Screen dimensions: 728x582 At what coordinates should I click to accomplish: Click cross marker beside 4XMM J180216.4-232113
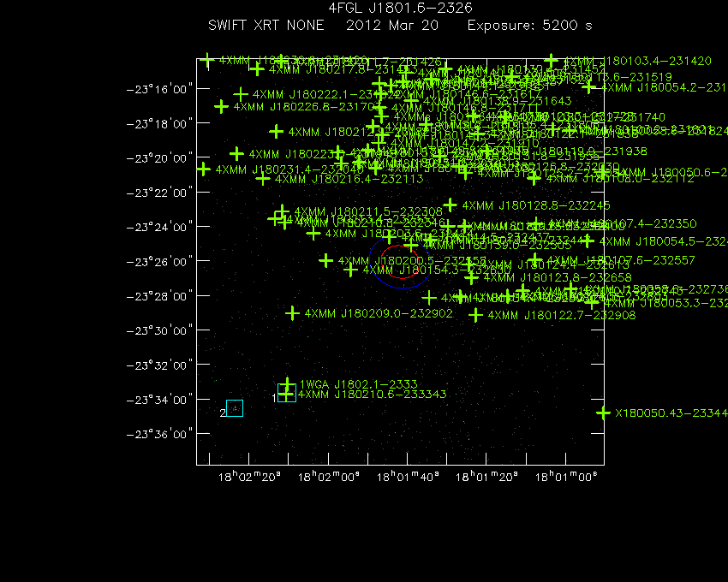pos(263,179)
